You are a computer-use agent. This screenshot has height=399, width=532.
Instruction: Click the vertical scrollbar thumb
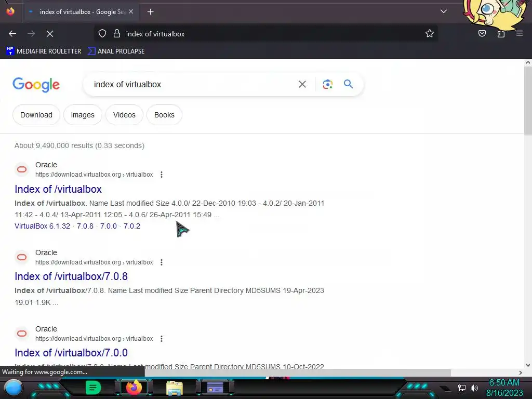[528, 100]
